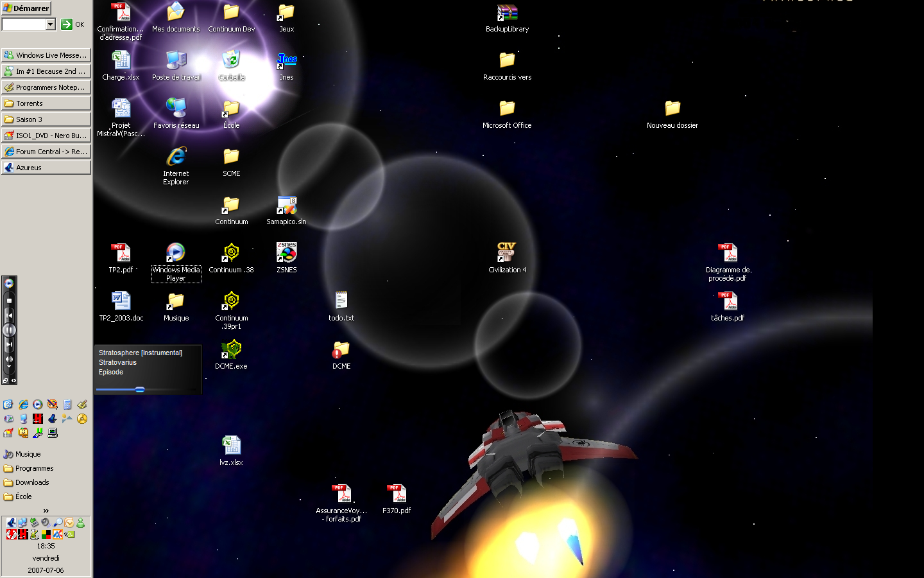The height and width of the screenshot is (578, 924).
Task: Skip to previous track in media toolbar
Action: click(x=9, y=315)
